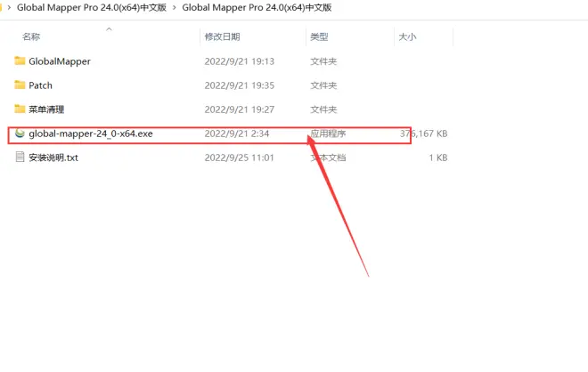Expand the chevron between the two breadcrumb segments

174,6
